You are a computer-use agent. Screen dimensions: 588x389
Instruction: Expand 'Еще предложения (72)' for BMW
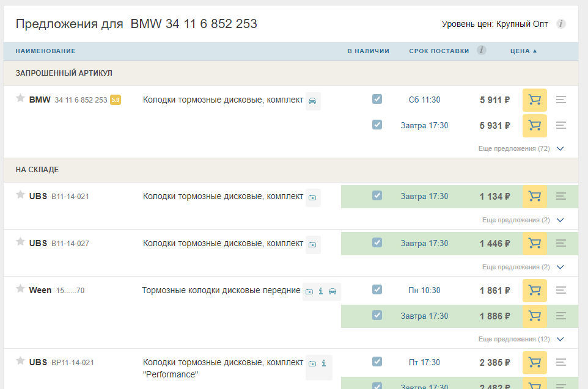(521, 149)
